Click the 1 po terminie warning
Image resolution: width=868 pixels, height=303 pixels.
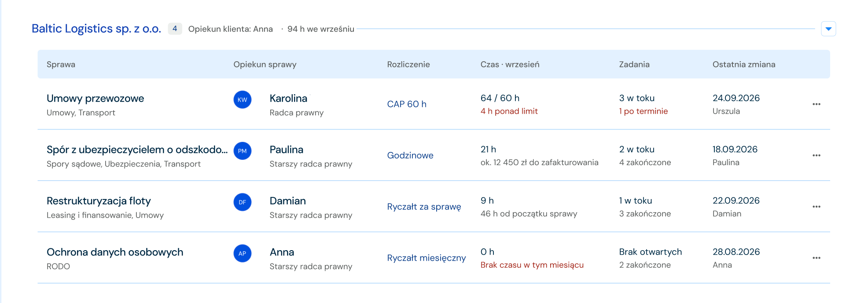[x=644, y=111]
